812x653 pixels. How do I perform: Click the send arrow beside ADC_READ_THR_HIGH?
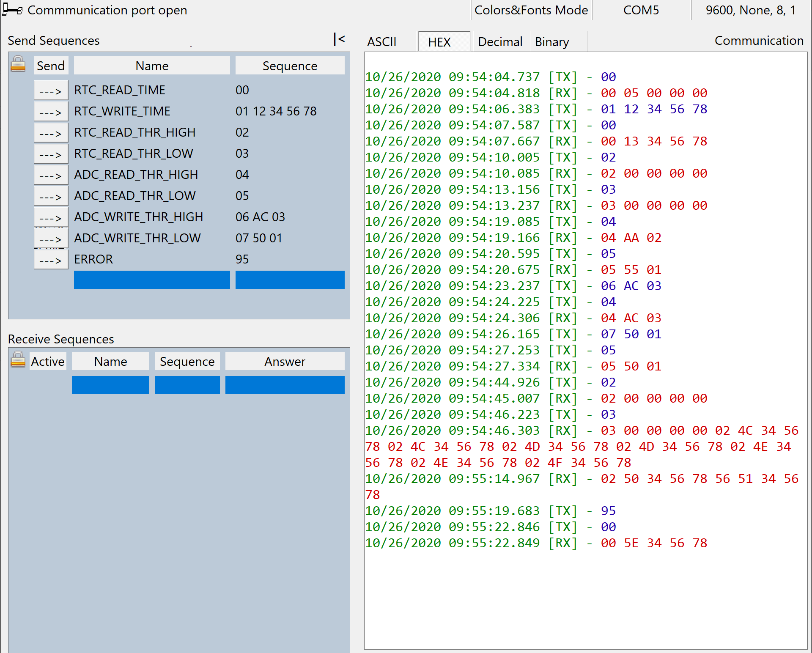[x=50, y=174]
